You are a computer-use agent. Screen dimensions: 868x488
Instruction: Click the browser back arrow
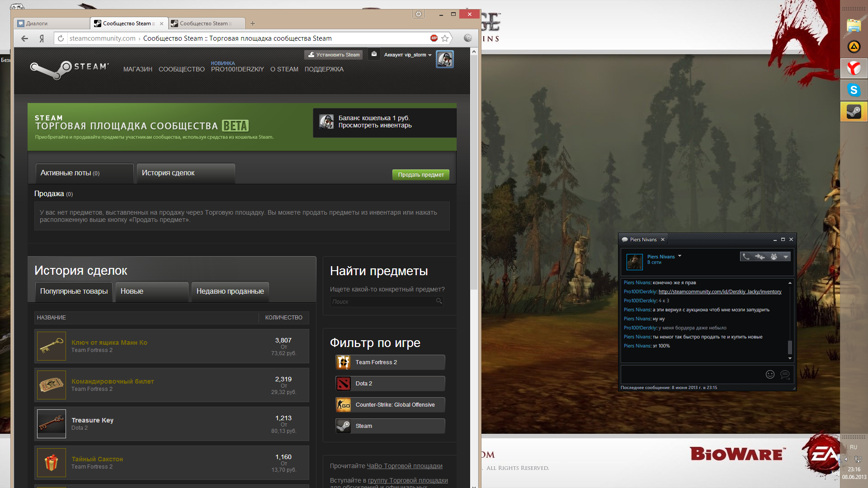[x=25, y=38]
